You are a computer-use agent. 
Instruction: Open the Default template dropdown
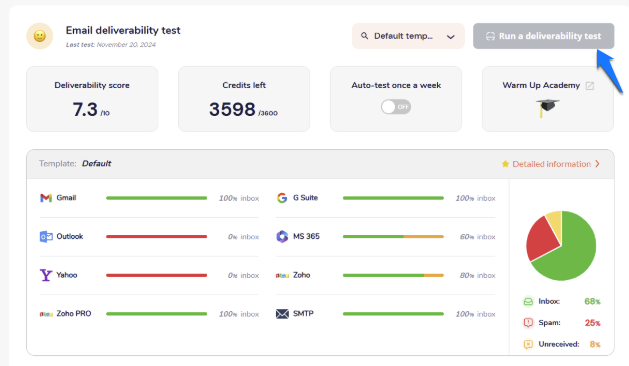pyautogui.click(x=408, y=36)
